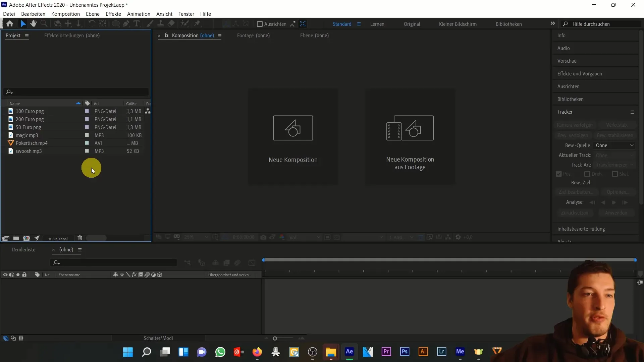Switch to the Renderliste tab
644x362 pixels.
click(x=23, y=250)
